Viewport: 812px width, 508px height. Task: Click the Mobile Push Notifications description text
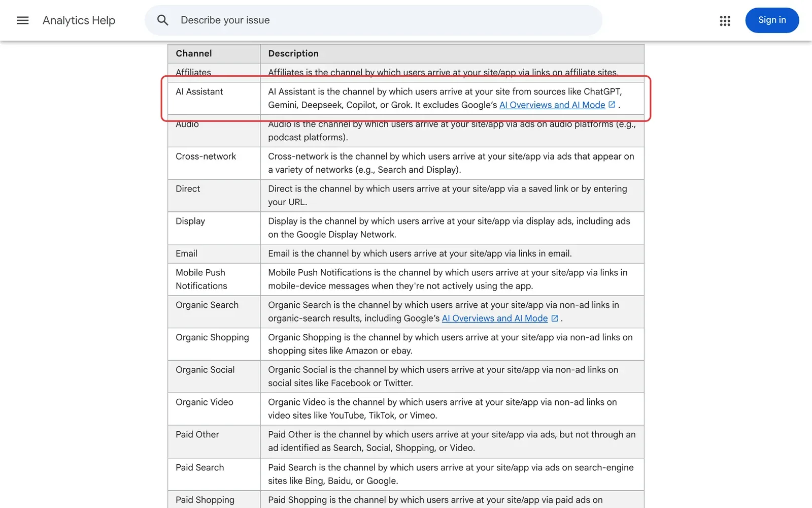tap(448, 279)
